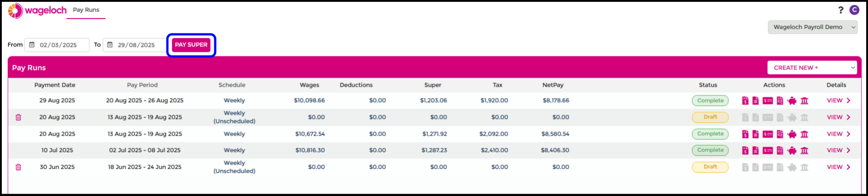Screen dimensions: 868x196
Task: Click the To date field 29/08/2025
Action: (136, 45)
